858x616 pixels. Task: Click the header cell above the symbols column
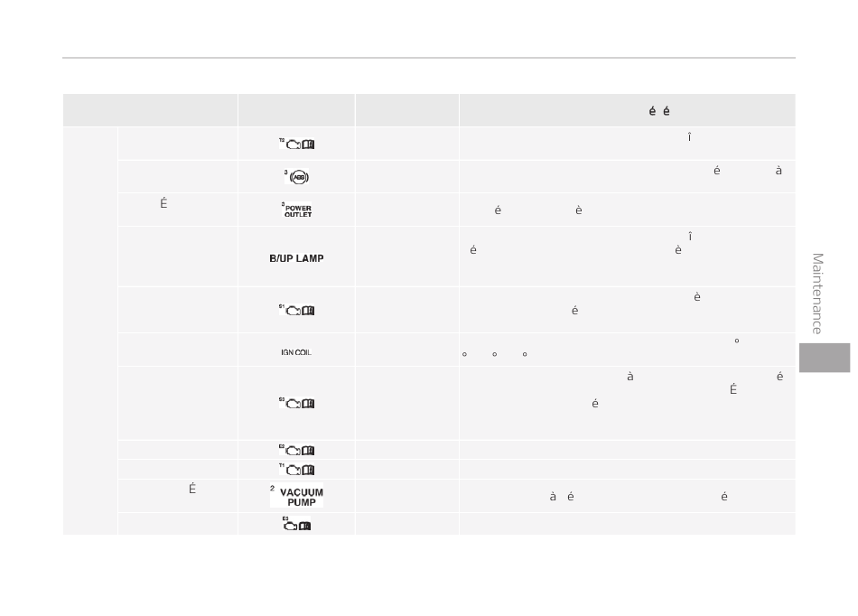tap(296, 110)
